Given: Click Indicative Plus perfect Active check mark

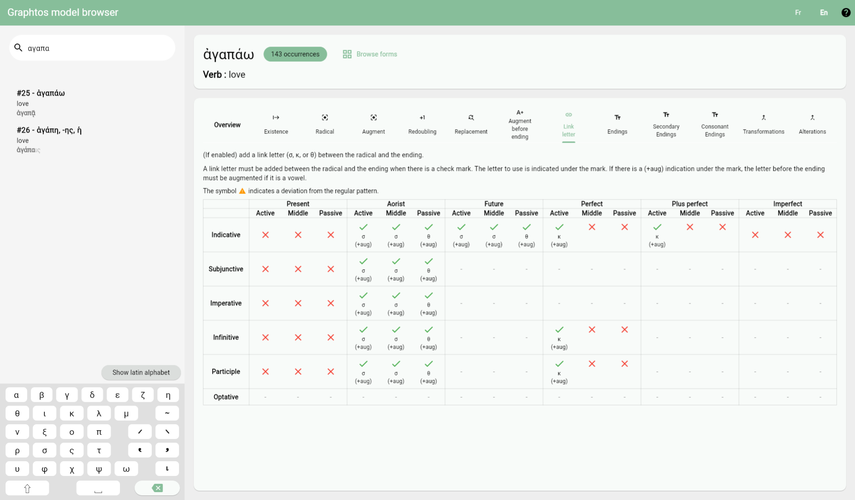Looking at the screenshot, I should click(657, 227).
